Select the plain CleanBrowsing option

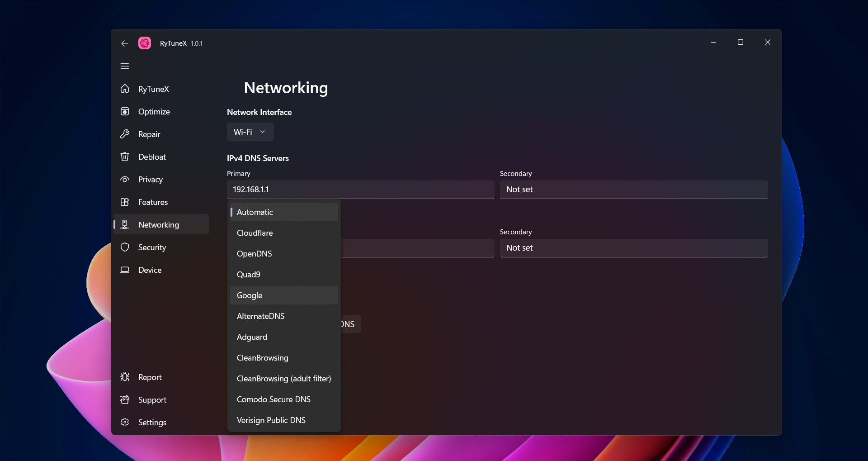(x=284, y=357)
